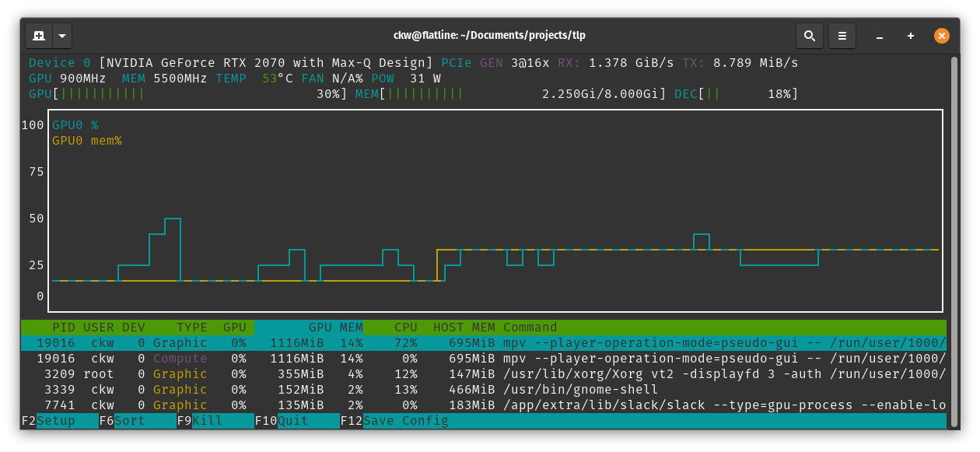Select the slack gpu-process row
This screenshot has width=980, height=452.
click(x=311, y=405)
